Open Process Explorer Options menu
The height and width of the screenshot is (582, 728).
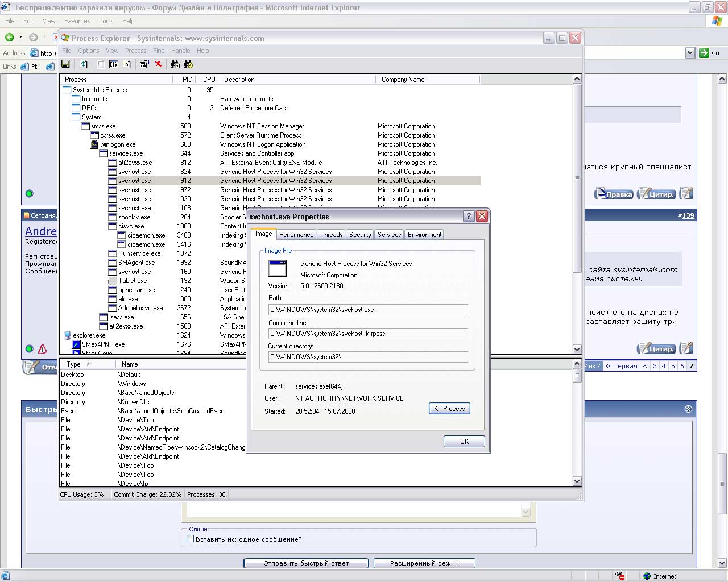tap(89, 51)
